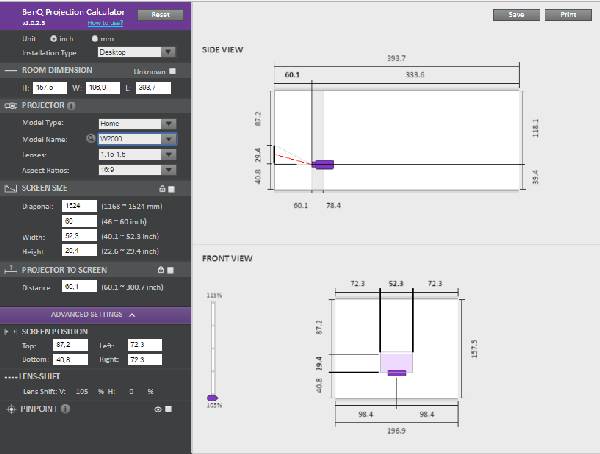The height and width of the screenshot is (454, 600).
Task: Open the Model Type dropdown
Action: click(137, 124)
